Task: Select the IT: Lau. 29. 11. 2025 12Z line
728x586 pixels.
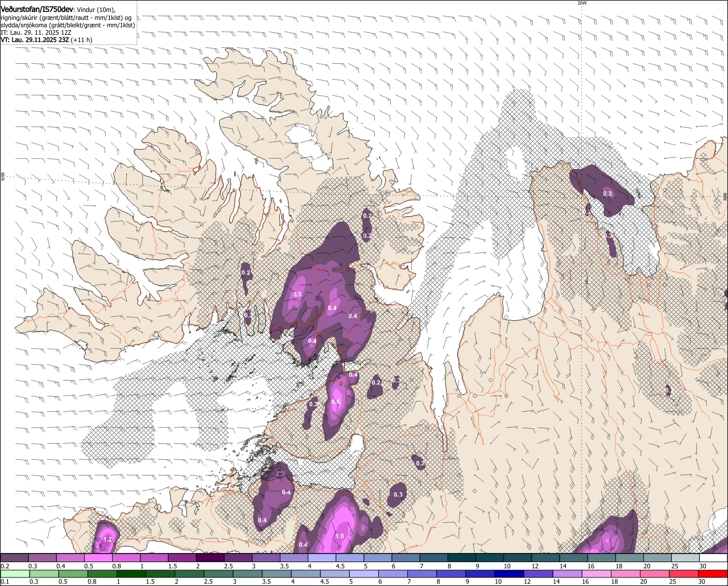Action: pyautogui.click(x=36, y=32)
